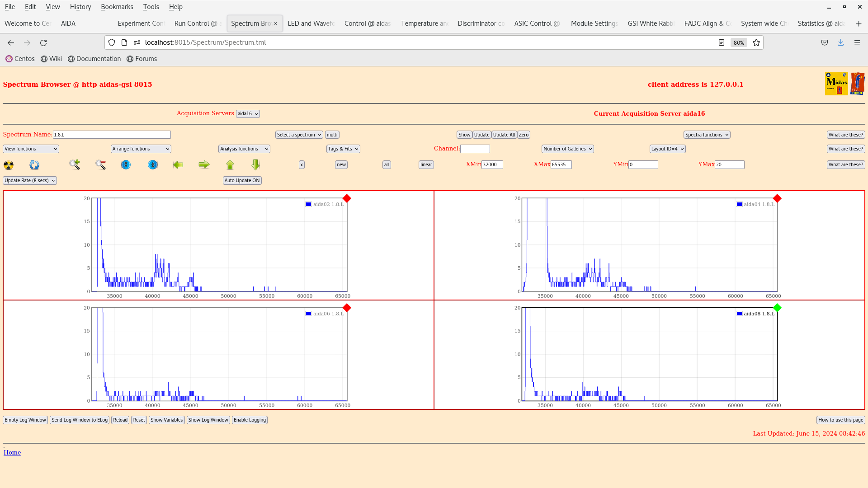868x488 pixels.
Task: Click the zoom in magnifier icon
Action: (x=75, y=165)
